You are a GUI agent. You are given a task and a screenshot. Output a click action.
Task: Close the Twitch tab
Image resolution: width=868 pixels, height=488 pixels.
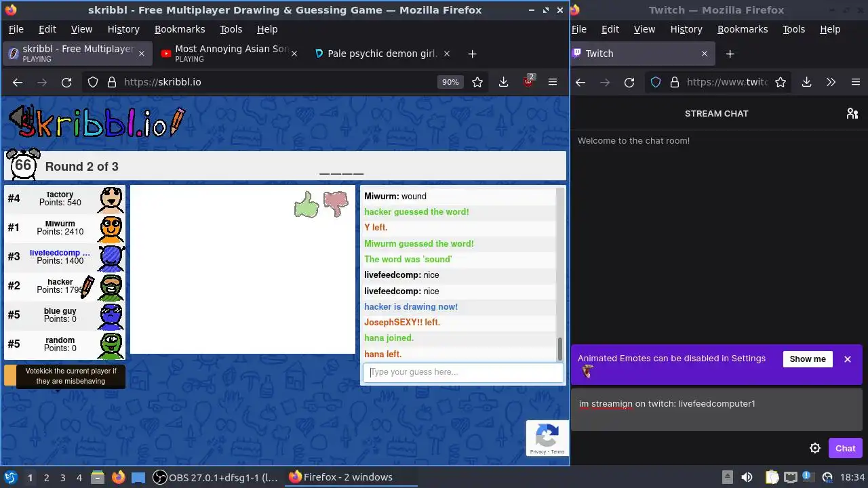[704, 54]
